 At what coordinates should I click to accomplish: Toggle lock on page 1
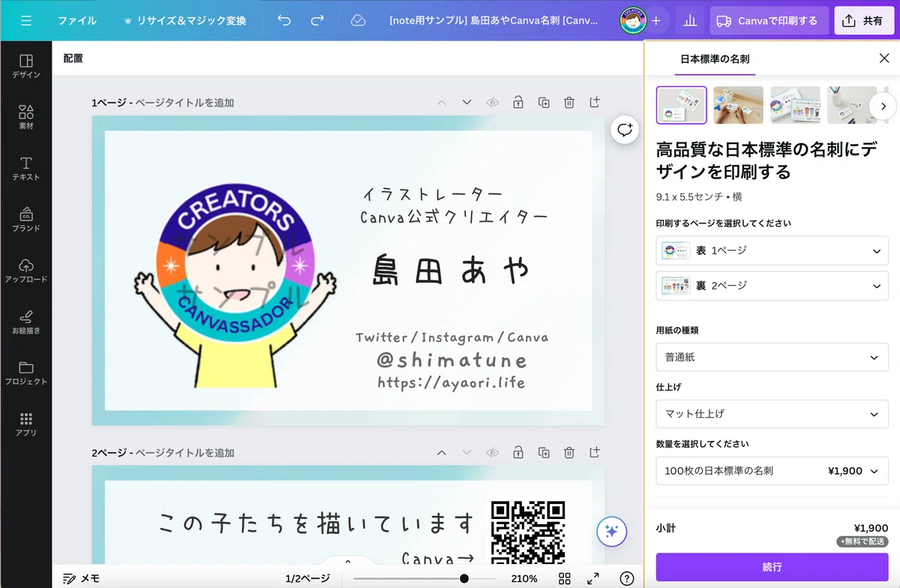tap(517, 102)
